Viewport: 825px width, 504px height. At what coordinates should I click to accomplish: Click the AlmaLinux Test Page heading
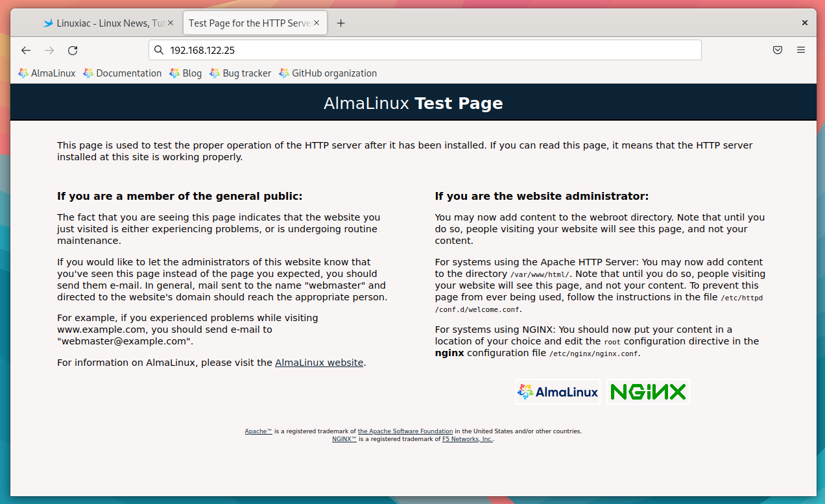(x=413, y=103)
